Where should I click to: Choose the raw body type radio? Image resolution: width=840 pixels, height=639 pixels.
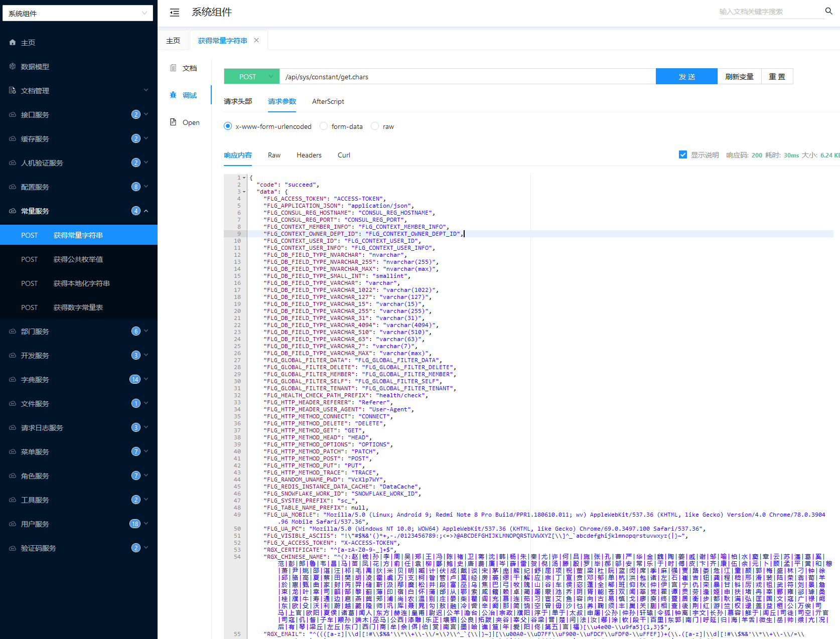(375, 126)
